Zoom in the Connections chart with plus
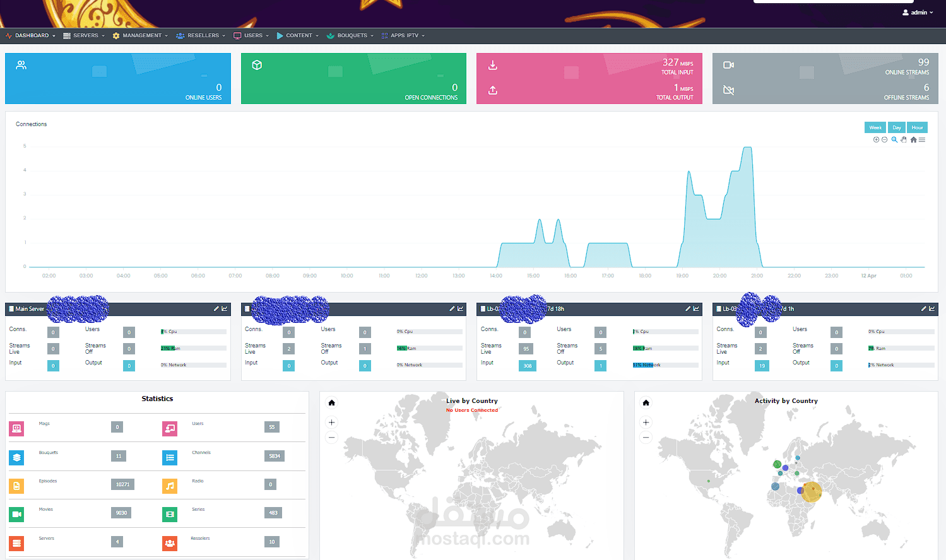The width and height of the screenshot is (946, 560). [876, 139]
